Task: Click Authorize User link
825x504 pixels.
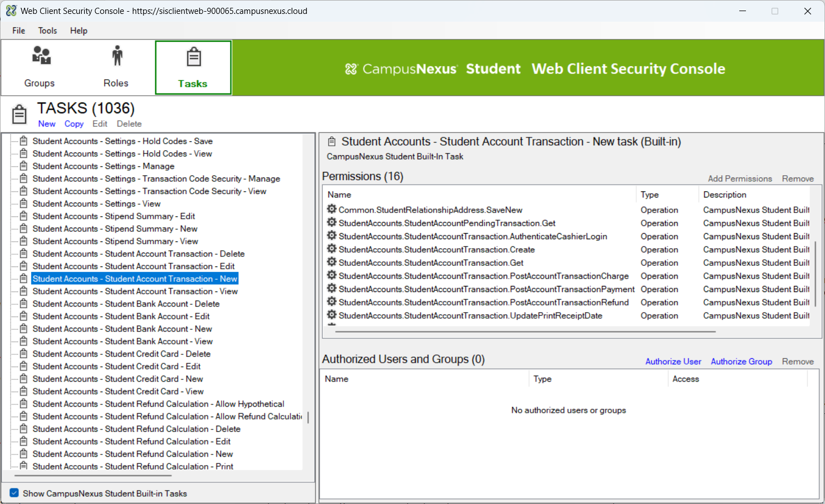Action: 673,362
